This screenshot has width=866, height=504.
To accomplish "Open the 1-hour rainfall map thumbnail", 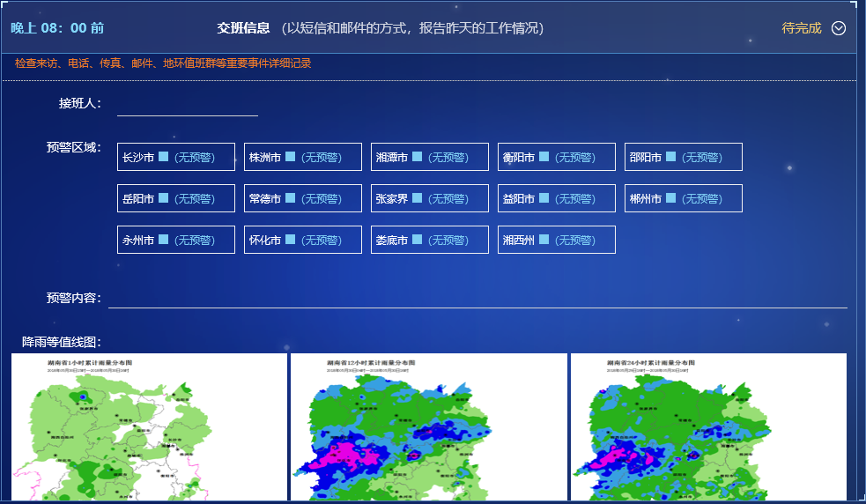I will tap(149, 427).
